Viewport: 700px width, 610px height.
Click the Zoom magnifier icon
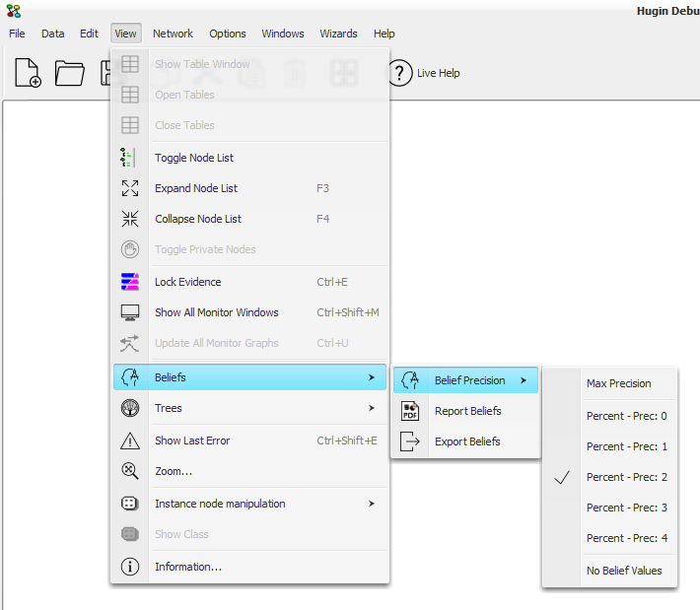point(130,471)
